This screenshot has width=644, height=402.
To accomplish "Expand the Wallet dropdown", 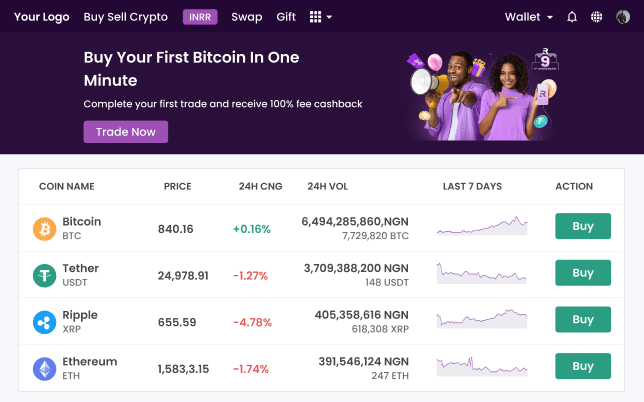I will (529, 17).
